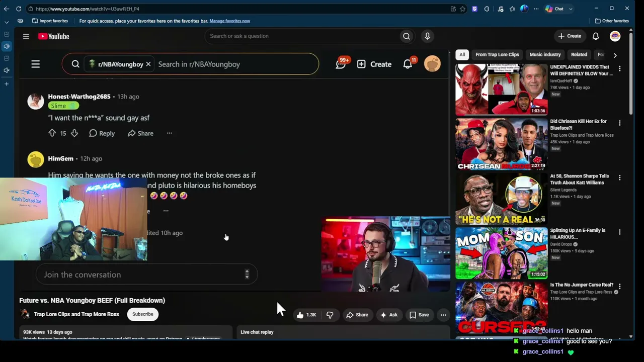This screenshot has width=644, height=362.
Task: Upvote Honest-Warthog2685's comment
Action: [52, 133]
